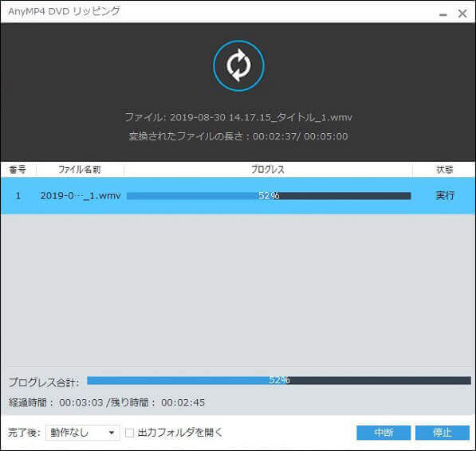This screenshot has width=476, height=451.
Task: Click the 変換されたファイルの長さ 00:02:37/ 00:05:00 text
Action: coord(238,136)
